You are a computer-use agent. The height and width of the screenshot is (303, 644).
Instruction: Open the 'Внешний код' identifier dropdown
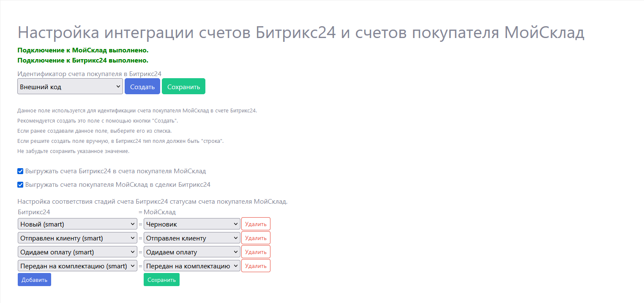click(70, 86)
